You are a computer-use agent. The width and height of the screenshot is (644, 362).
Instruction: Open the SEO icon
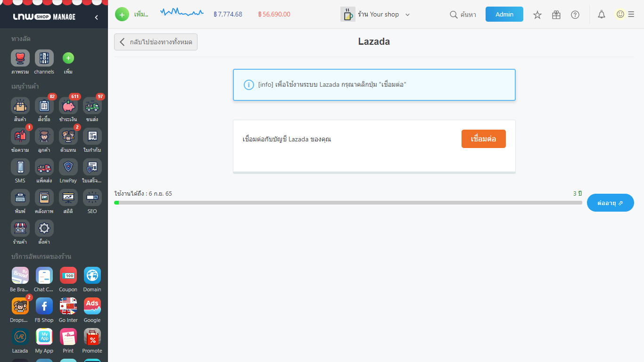[92, 197]
